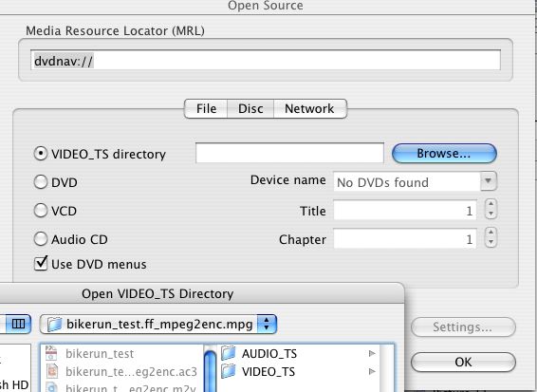Select the VIDEO_TS directory radio button

point(41,154)
